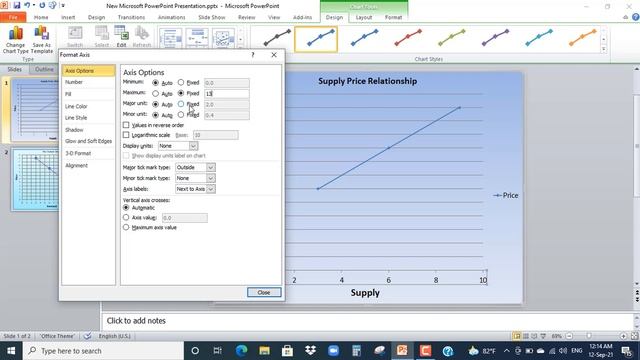Open Calculator from taskbar
The image size is (640, 360).
point(356,351)
